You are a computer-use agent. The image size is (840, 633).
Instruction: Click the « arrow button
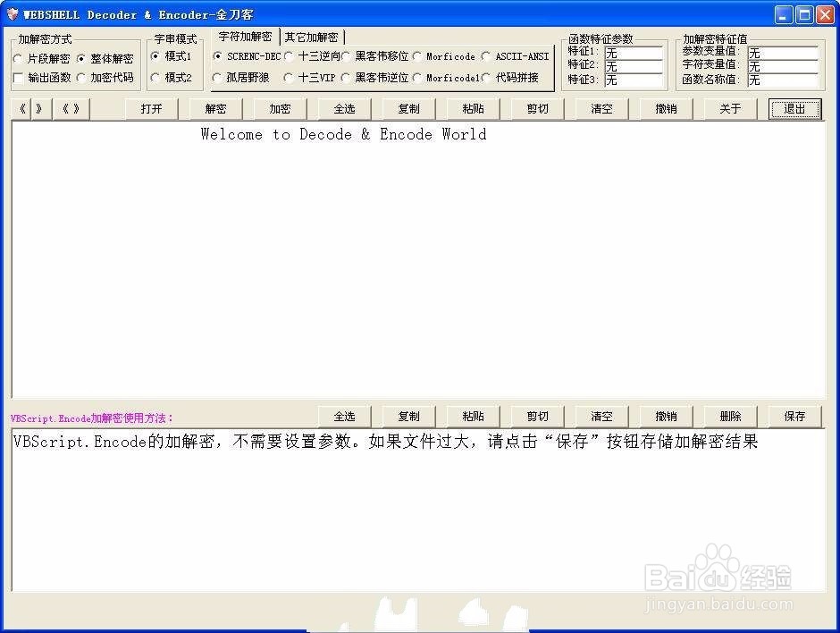21,109
